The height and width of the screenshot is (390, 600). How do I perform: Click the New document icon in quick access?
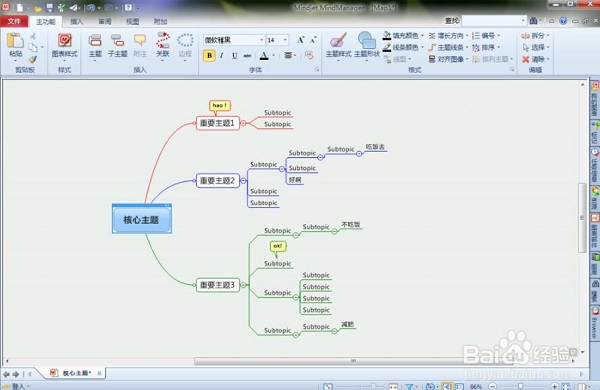tap(20, 7)
